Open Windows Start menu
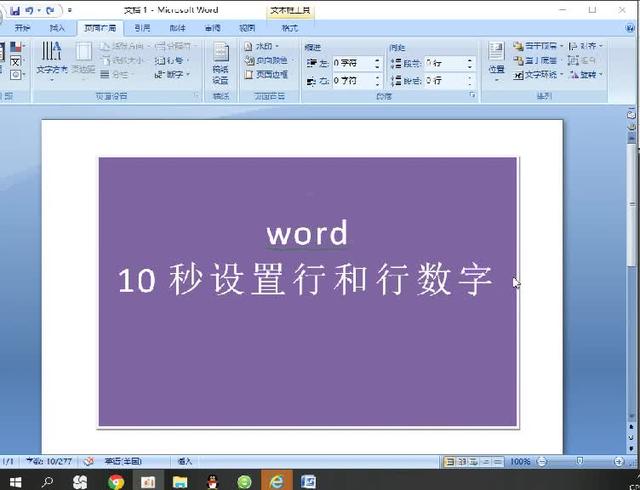 (x=15, y=482)
